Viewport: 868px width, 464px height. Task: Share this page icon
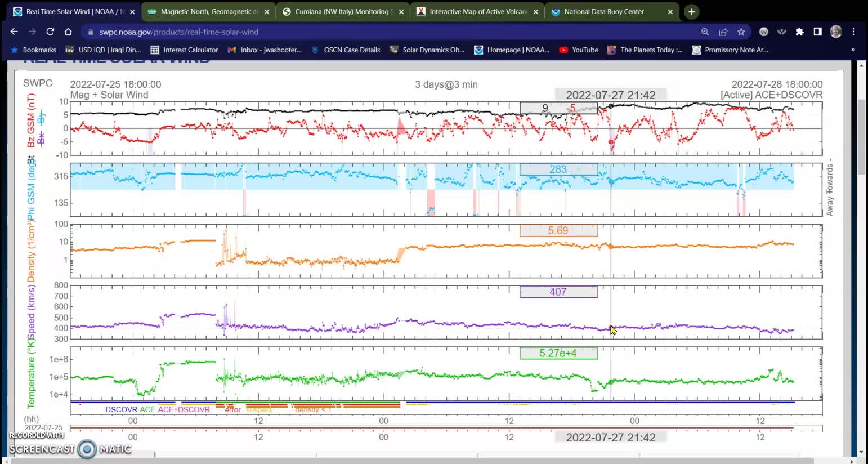pyautogui.click(x=723, y=32)
